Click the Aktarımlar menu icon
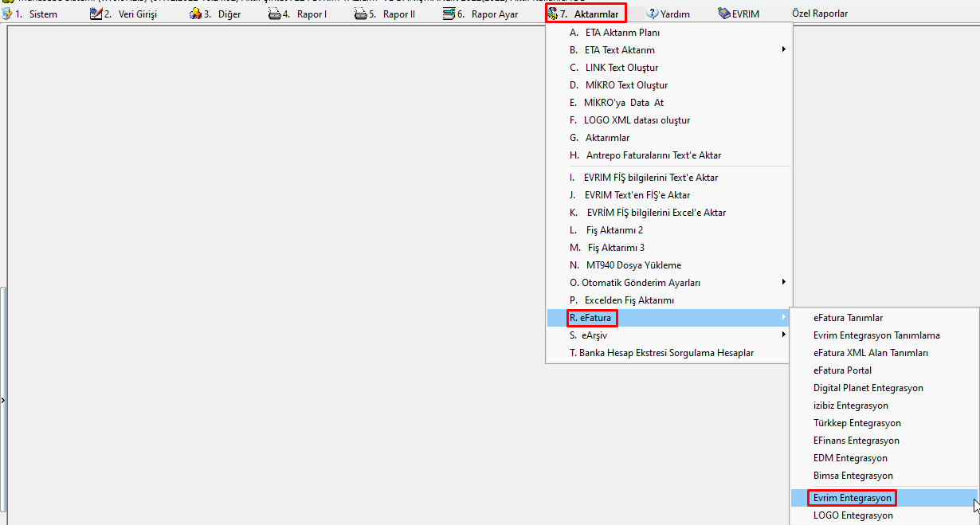Viewport: 980px width, 525px height. pos(553,14)
